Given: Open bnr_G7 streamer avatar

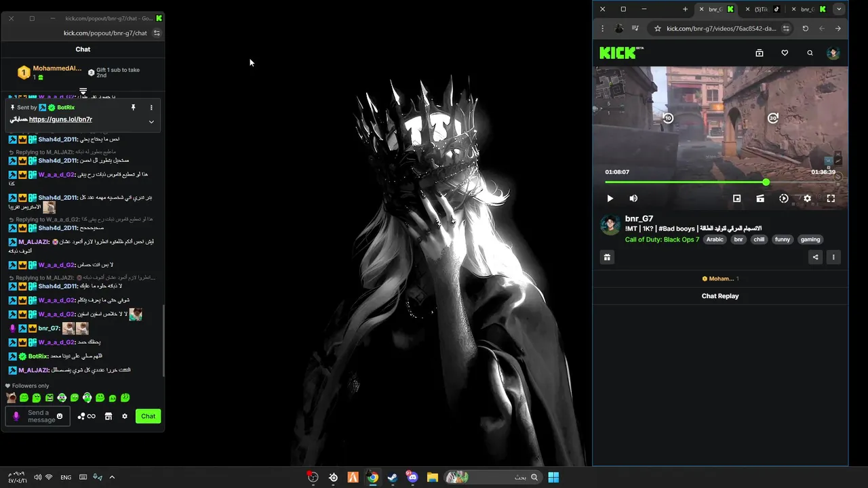Looking at the screenshot, I should point(610,226).
